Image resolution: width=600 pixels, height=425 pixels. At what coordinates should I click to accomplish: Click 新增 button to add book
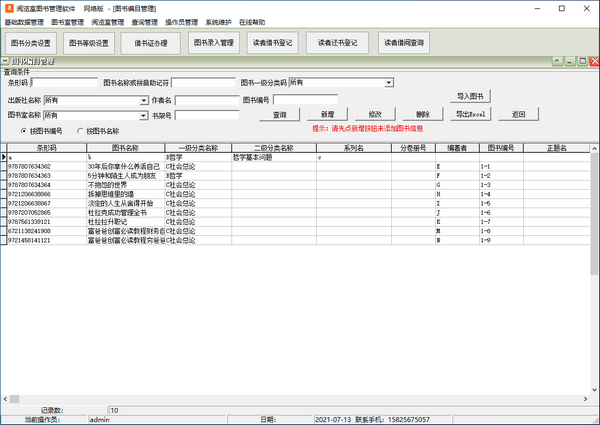click(x=327, y=115)
